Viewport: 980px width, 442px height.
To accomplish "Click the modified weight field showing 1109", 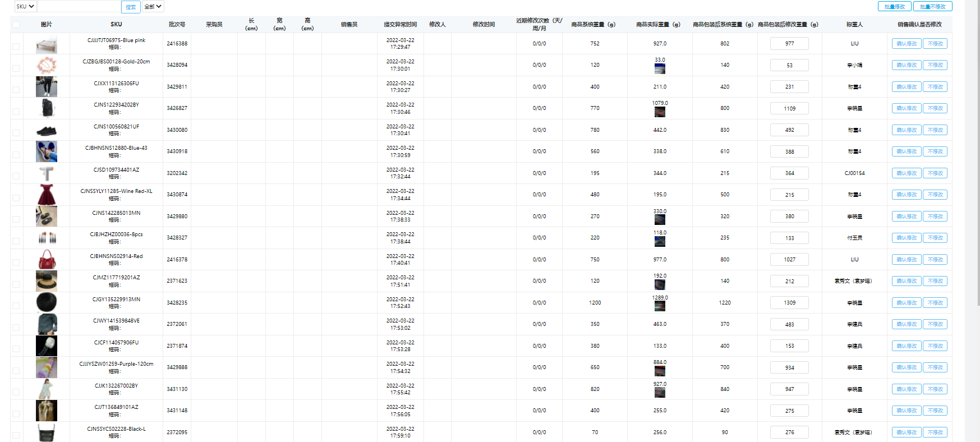I will [x=789, y=108].
